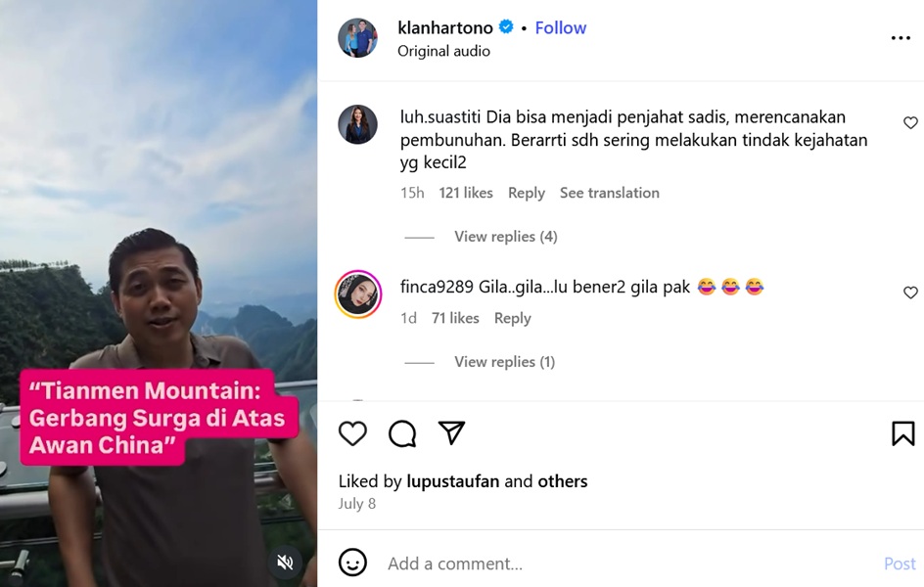Unmute the video sound

coord(284,562)
